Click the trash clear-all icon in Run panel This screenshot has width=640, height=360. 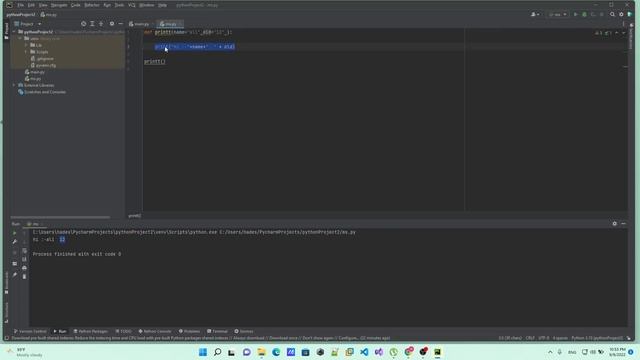(x=24, y=276)
